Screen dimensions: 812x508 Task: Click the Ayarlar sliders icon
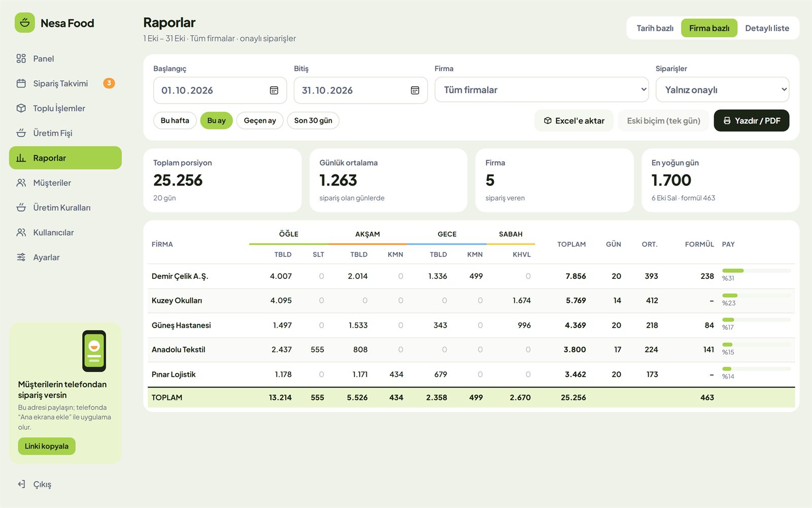click(x=21, y=258)
